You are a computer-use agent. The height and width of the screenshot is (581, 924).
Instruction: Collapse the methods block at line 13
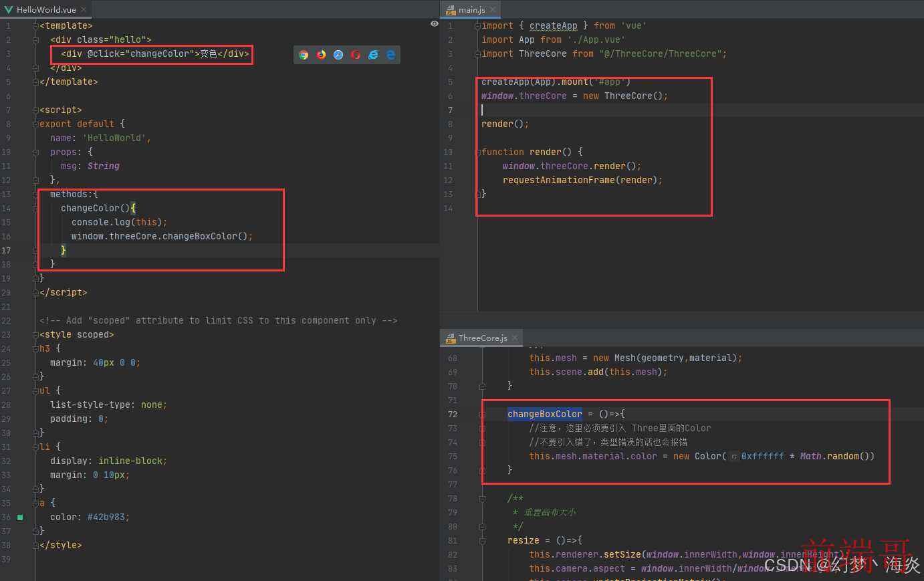(35, 194)
